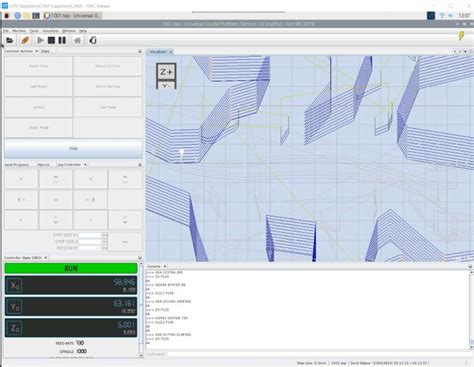
Task: Click the Home Machine button
Action: [108, 86]
